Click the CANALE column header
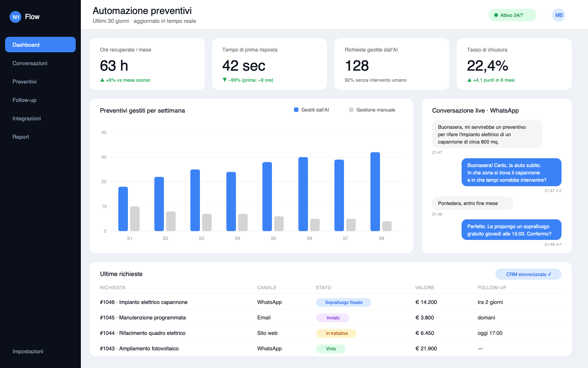Image resolution: width=588 pixels, height=368 pixels. 267,288
